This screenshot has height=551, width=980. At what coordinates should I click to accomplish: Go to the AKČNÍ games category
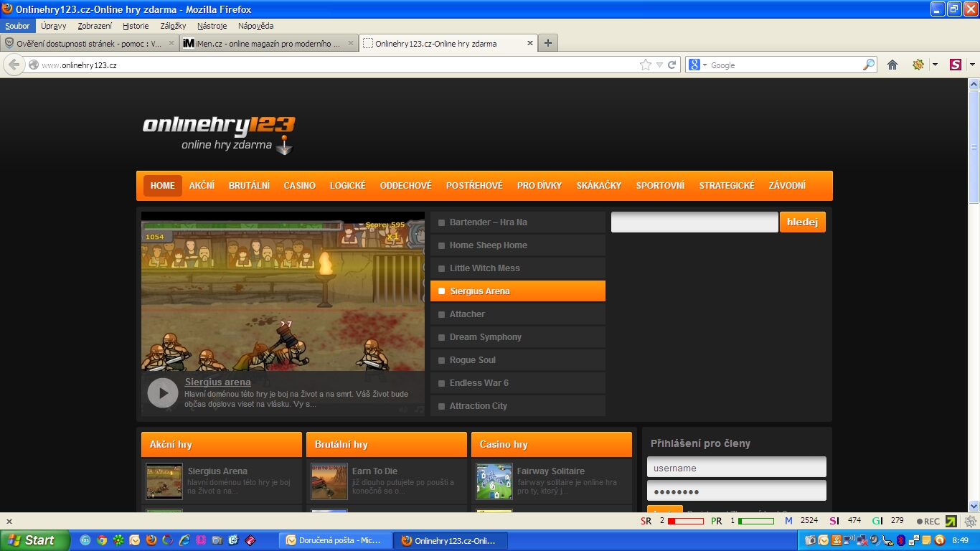point(202,185)
